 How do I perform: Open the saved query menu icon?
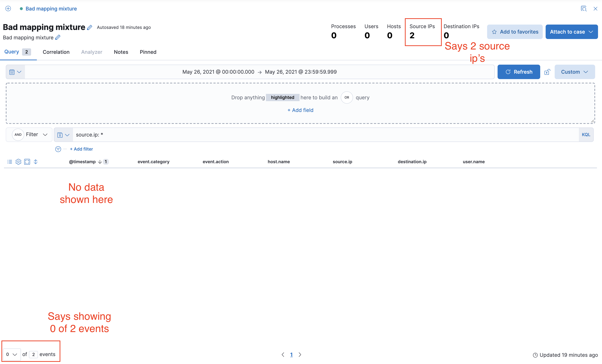click(x=63, y=135)
